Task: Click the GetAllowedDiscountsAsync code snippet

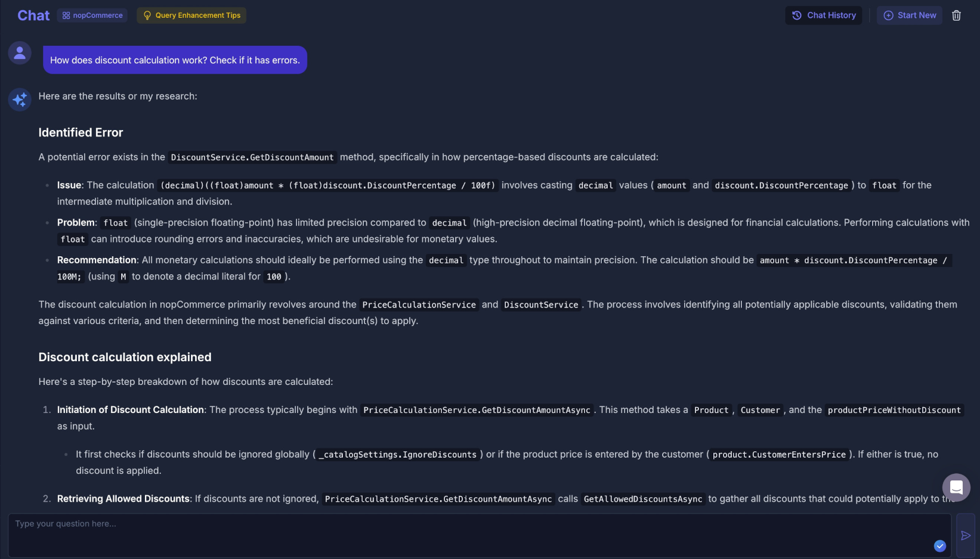Action: click(x=643, y=499)
